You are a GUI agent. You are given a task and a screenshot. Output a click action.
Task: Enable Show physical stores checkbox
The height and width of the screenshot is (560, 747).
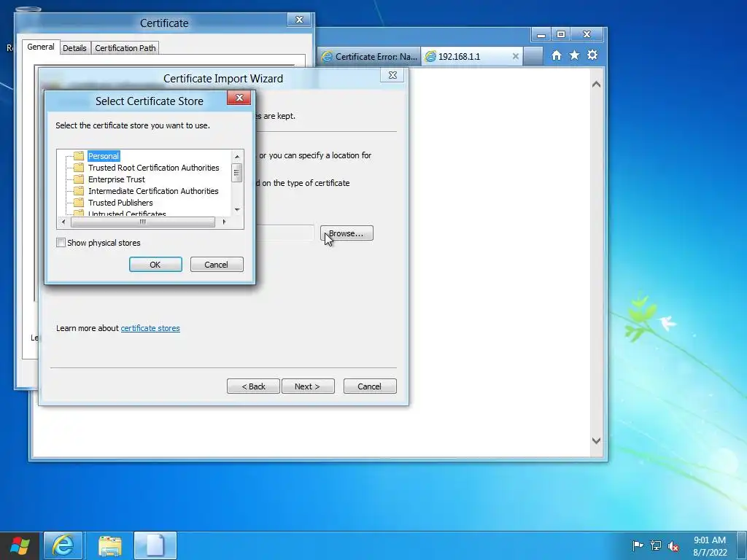61,243
